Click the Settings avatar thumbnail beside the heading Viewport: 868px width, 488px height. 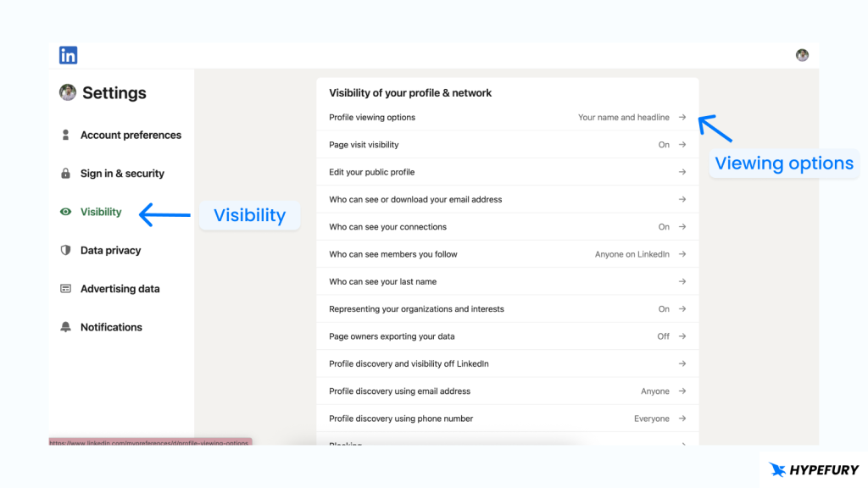[68, 92]
